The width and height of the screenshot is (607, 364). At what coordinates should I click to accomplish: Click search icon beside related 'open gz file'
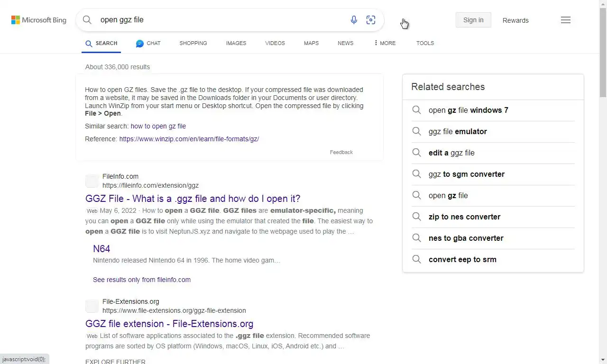[416, 195]
